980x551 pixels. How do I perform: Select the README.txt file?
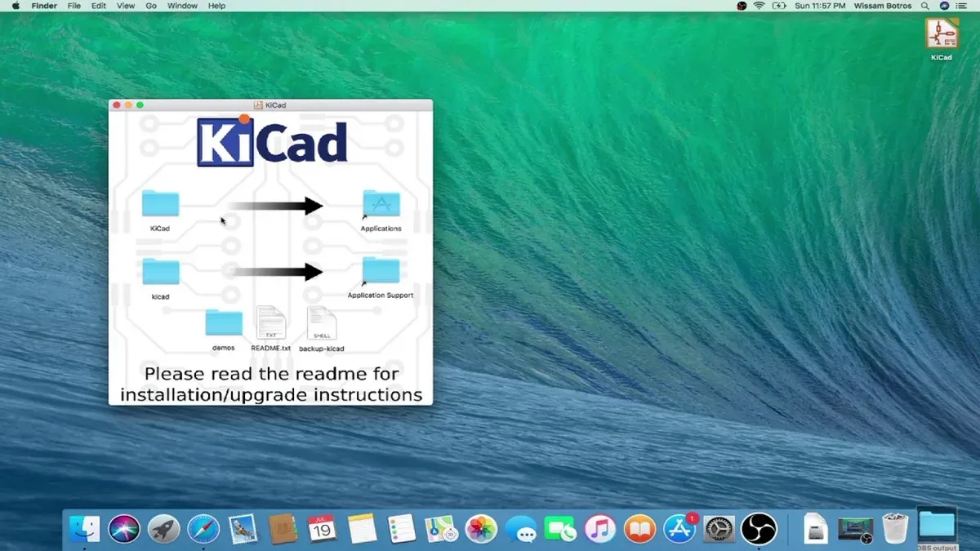(x=271, y=323)
